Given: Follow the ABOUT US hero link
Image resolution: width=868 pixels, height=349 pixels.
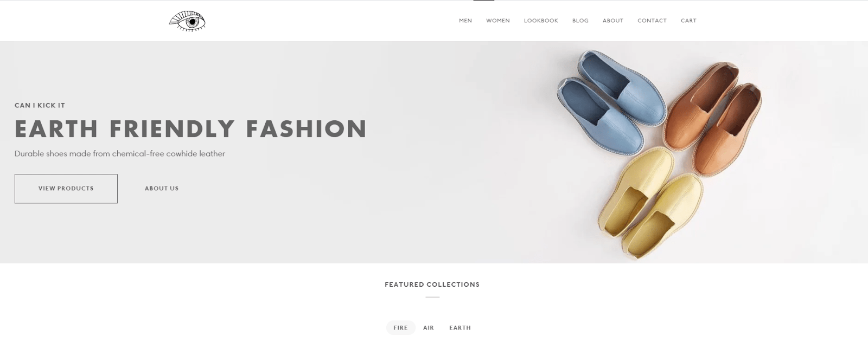Looking at the screenshot, I should click(x=162, y=189).
